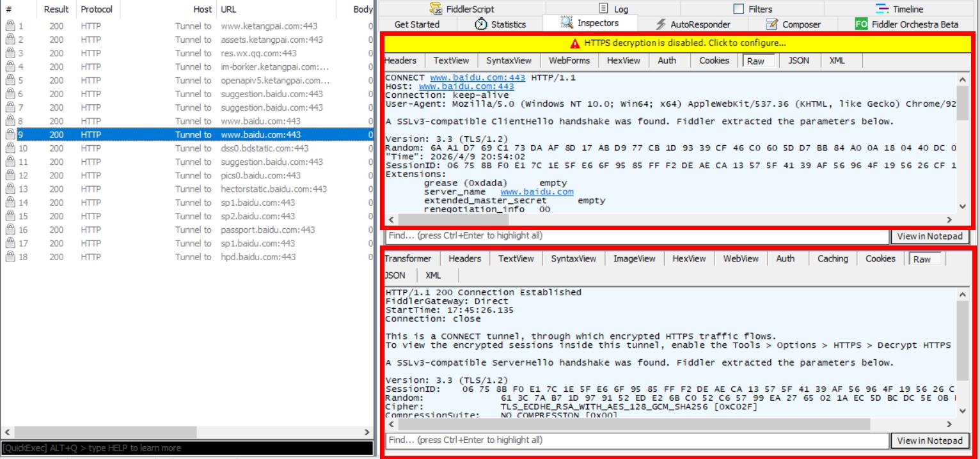Click the upper View in Notepad button
The image size is (980, 459).
click(929, 236)
